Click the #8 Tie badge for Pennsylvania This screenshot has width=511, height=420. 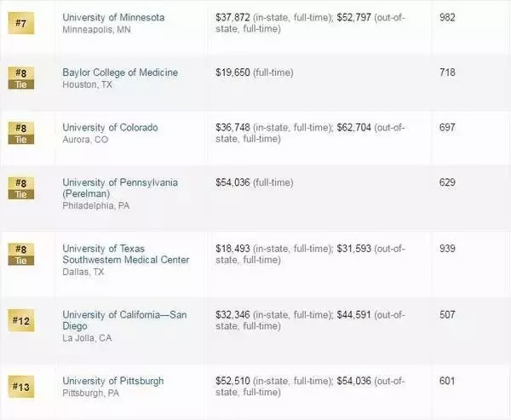(20, 188)
